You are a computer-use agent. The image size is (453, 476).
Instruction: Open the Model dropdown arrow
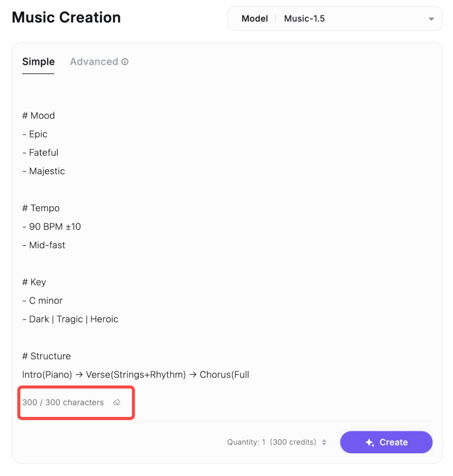tap(431, 19)
